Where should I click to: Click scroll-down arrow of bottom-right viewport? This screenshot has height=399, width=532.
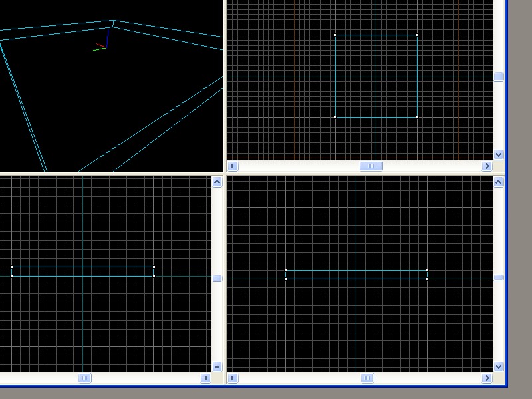499,366
